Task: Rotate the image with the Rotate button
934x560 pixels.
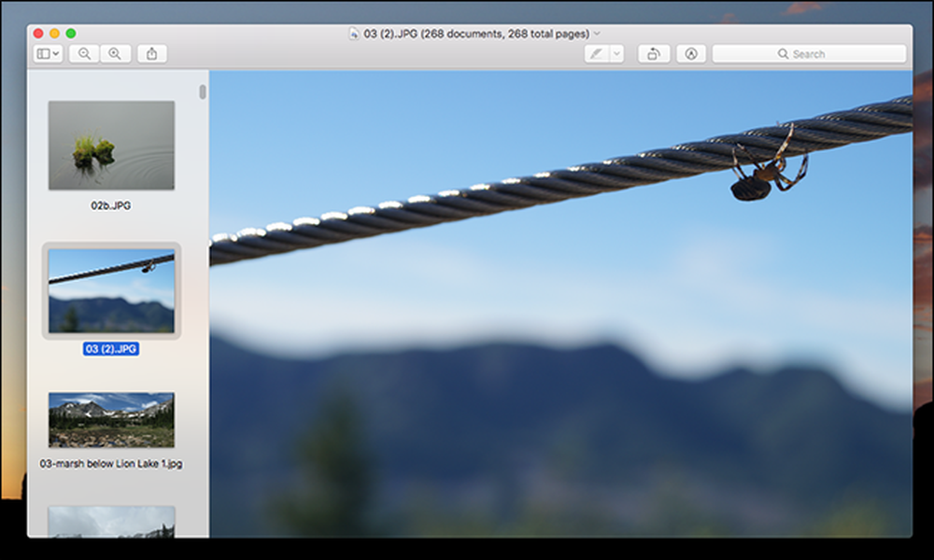Action: pos(654,54)
